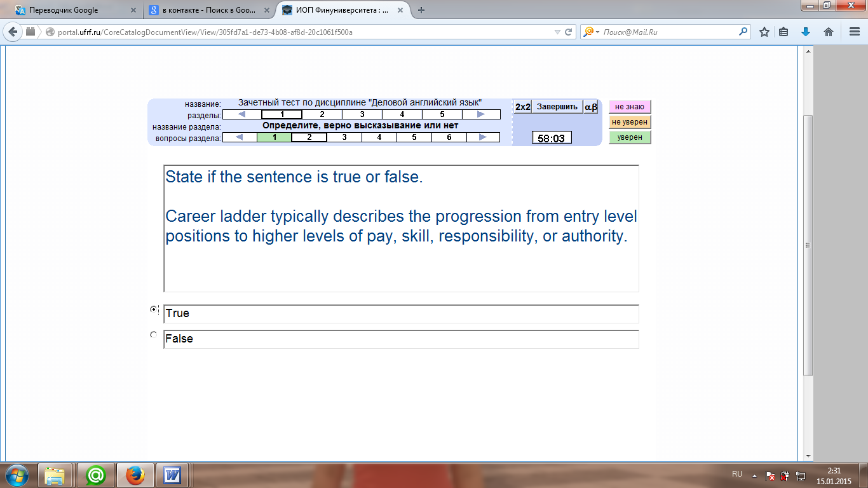Mark answer as 'не знаю'

pos(630,107)
